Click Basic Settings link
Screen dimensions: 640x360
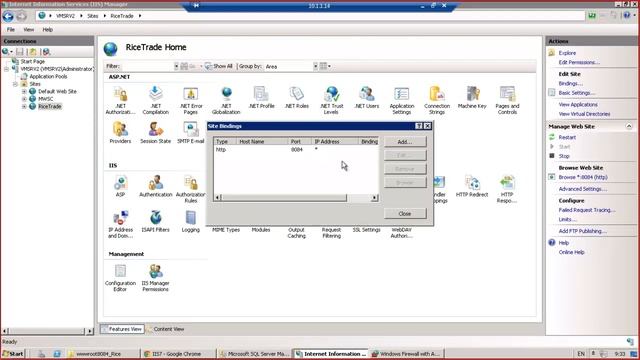point(577,93)
